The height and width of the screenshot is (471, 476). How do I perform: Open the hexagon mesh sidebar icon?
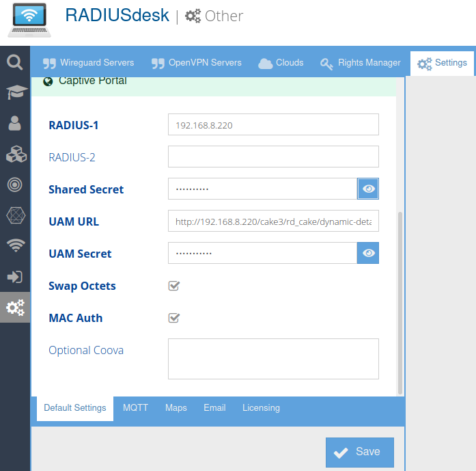tap(16, 215)
